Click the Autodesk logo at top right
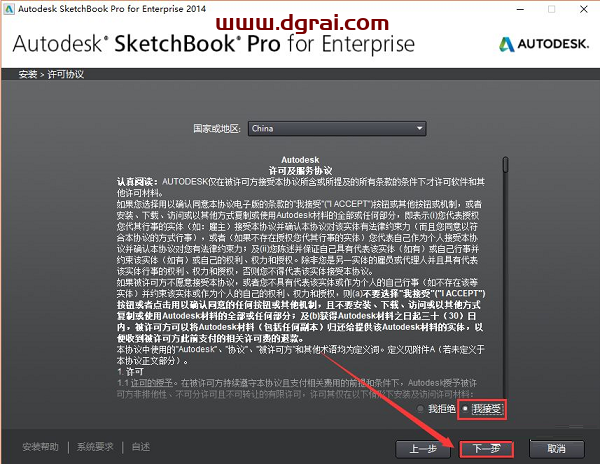This screenshot has height=464, width=600. (x=544, y=44)
